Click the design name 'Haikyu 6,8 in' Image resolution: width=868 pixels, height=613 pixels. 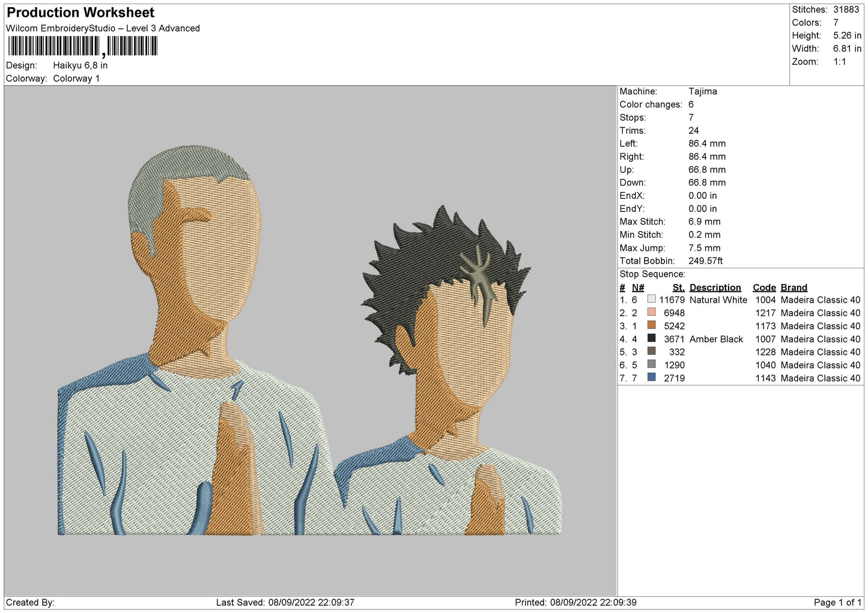pos(80,65)
